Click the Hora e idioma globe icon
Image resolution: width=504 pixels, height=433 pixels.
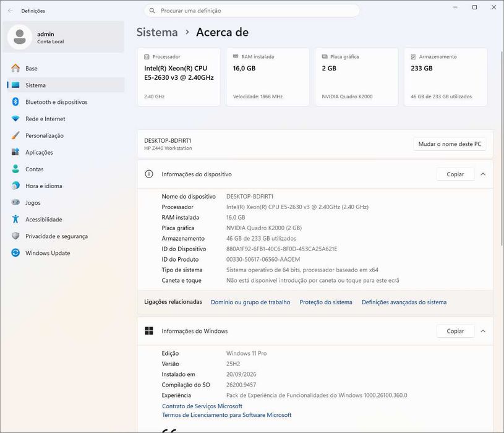pyautogui.click(x=15, y=186)
